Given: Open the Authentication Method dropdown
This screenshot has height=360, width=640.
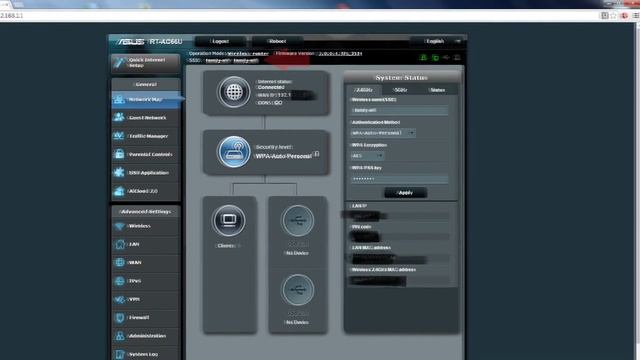Looking at the screenshot, I should click(x=383, y=133).
